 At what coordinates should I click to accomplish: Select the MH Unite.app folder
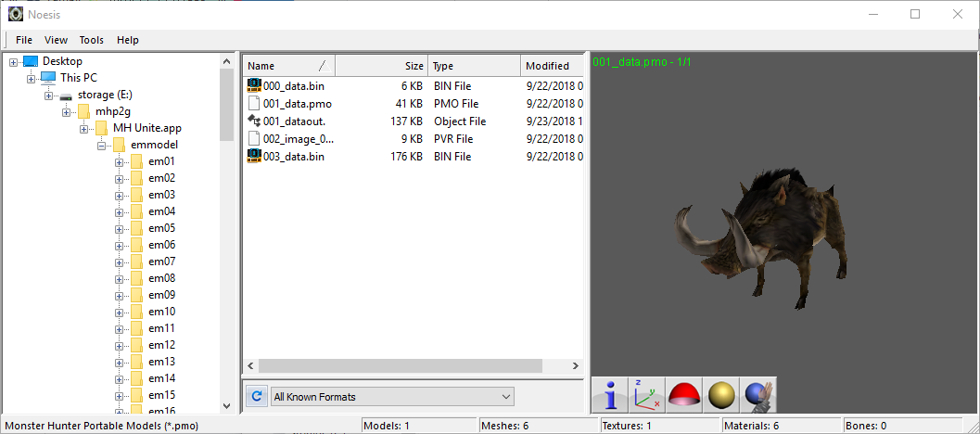tap(147, 128)
